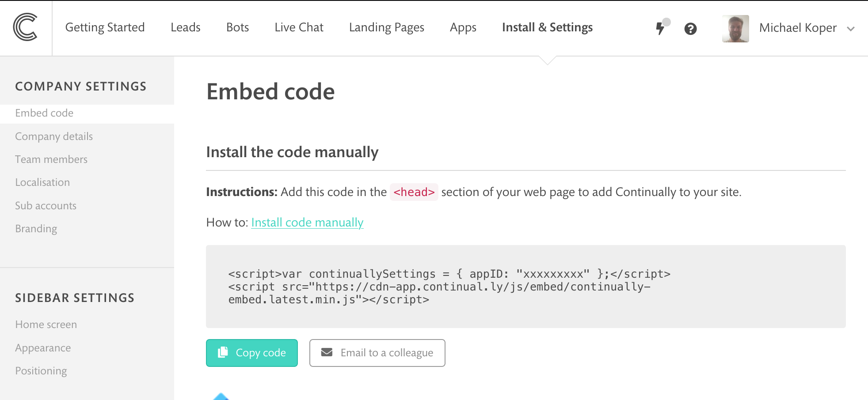
Task: Open Branding settings
Action: pos(36,229)
